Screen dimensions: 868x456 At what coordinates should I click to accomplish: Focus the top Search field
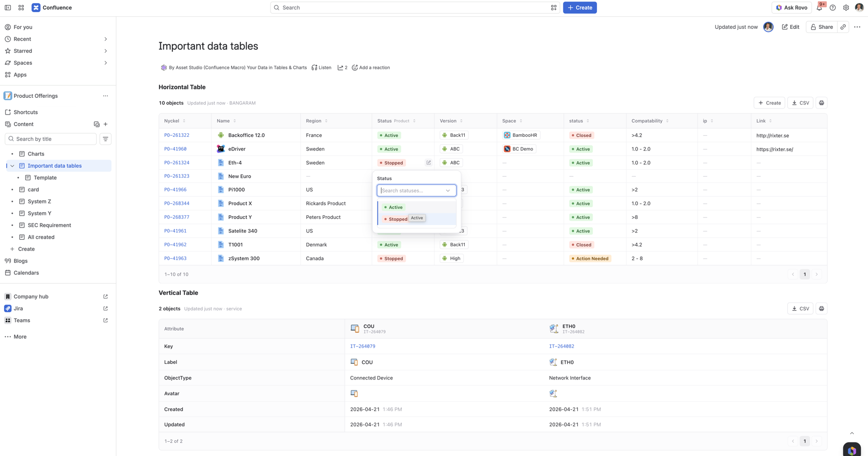click(x=415, y=8)
